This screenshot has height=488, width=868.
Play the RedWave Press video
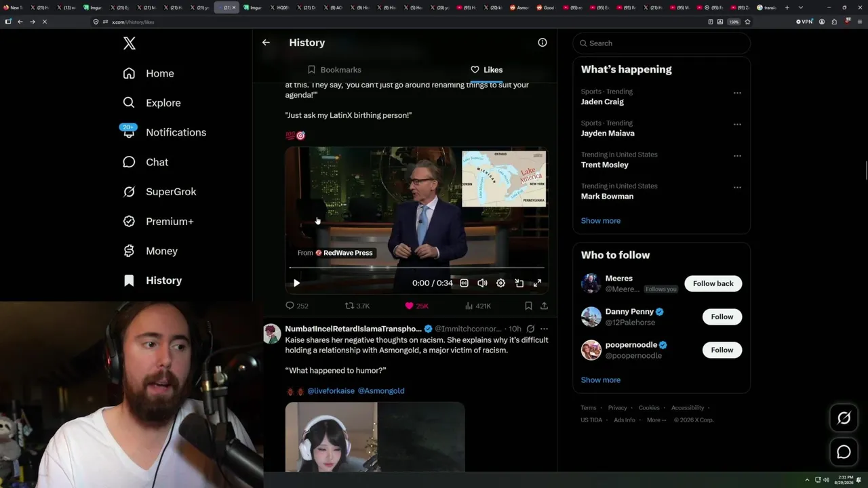[x=296, y=283]
